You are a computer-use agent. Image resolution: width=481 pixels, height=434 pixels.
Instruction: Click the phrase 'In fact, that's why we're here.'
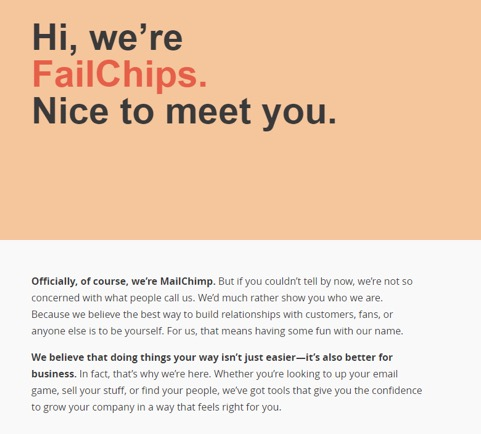coord(145,374)
